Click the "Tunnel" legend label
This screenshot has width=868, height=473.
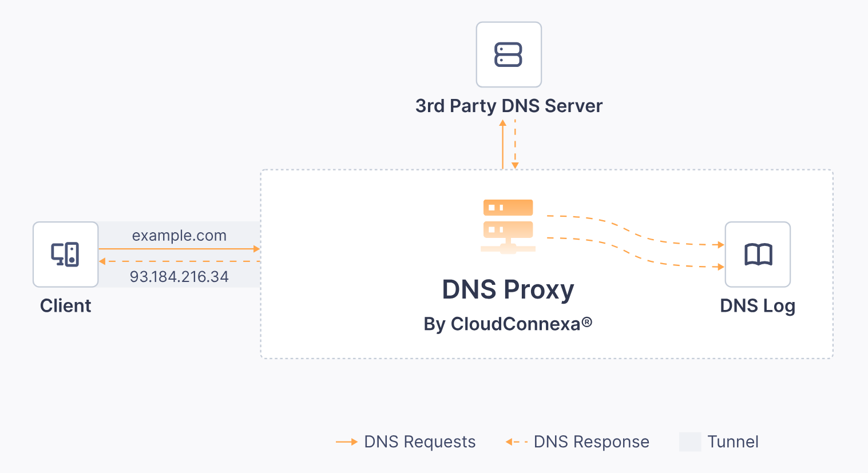733,442
